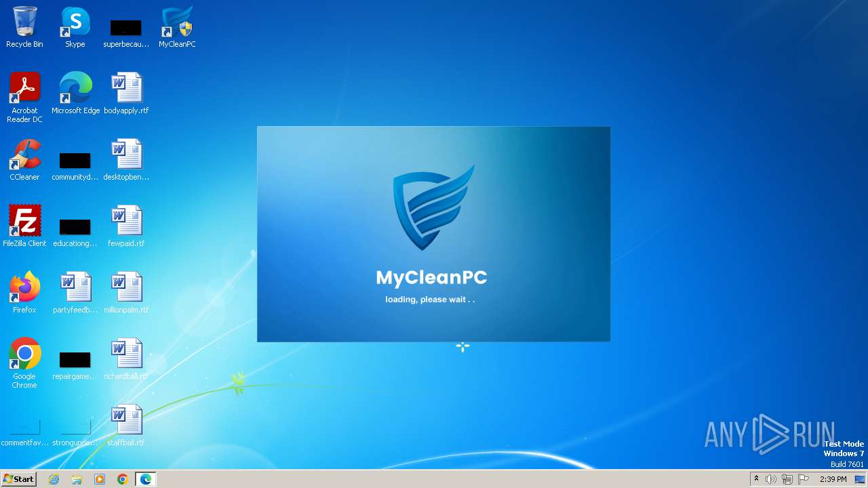Select the commentfav... desktop file
This screenshot has height=488, width=868.
point(24,434)
